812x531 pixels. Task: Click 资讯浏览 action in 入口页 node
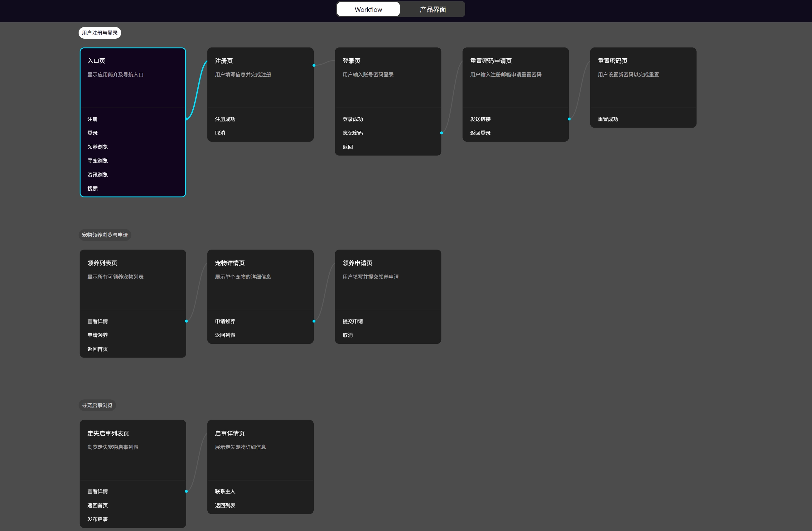click(x=98, y=174)
